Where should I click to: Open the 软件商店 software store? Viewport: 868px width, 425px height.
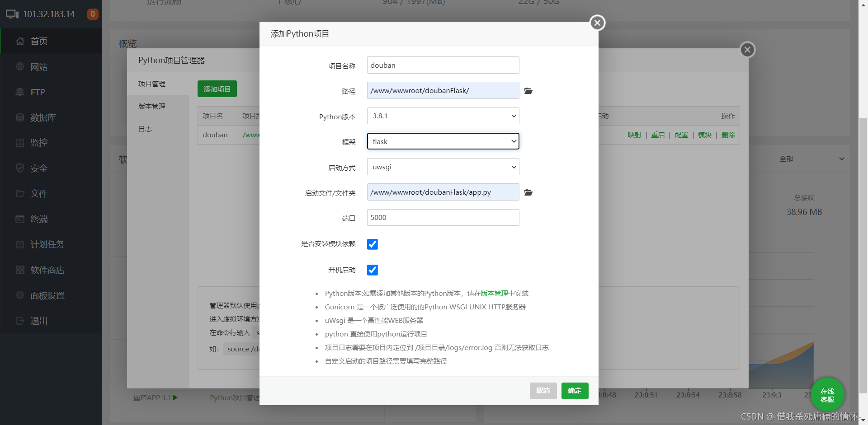coord(47,270)
